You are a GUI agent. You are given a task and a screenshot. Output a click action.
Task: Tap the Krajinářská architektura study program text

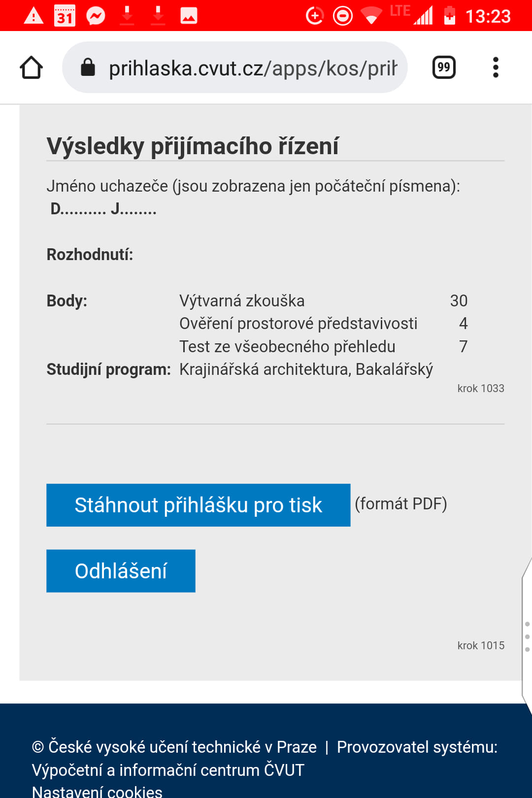coord(305,369)
